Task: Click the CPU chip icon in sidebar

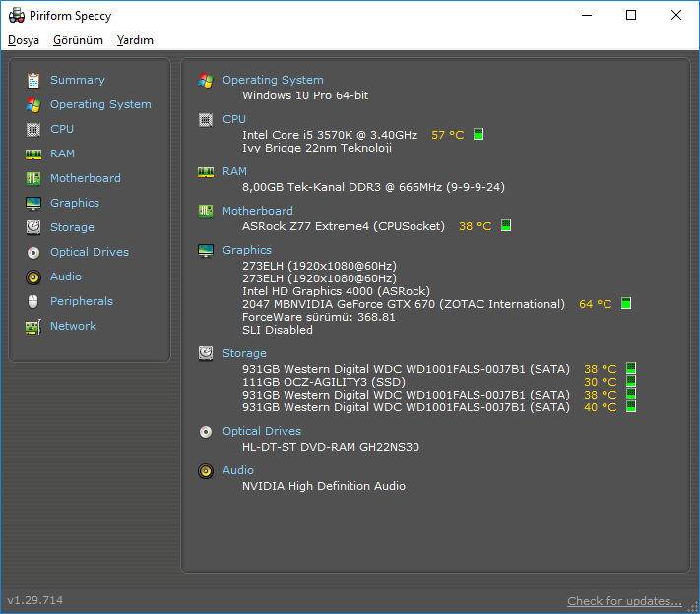Action: point(33,130)
